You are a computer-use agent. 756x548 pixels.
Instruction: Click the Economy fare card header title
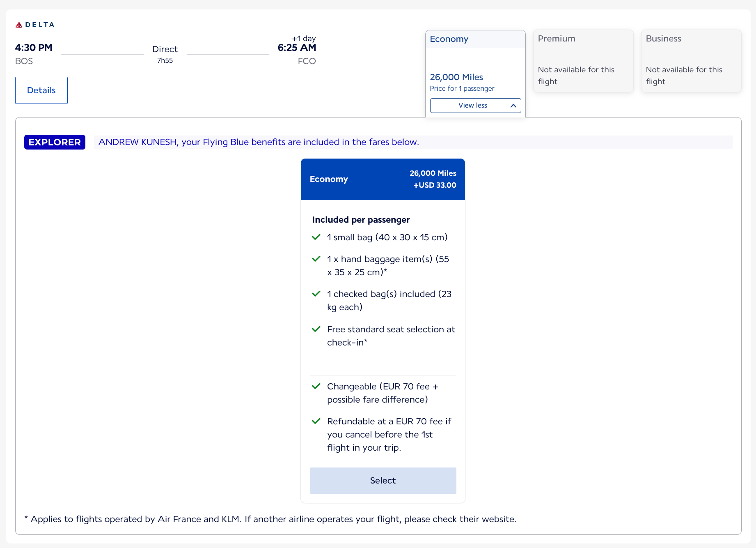329,179
